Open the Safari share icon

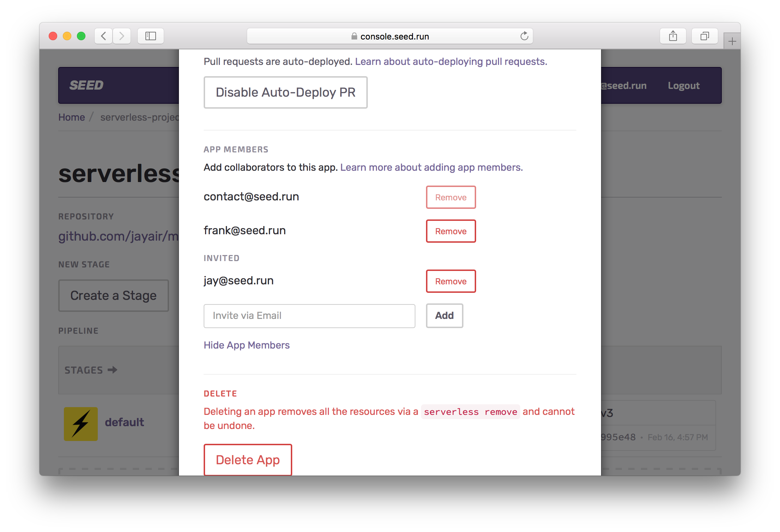[673, 36]
